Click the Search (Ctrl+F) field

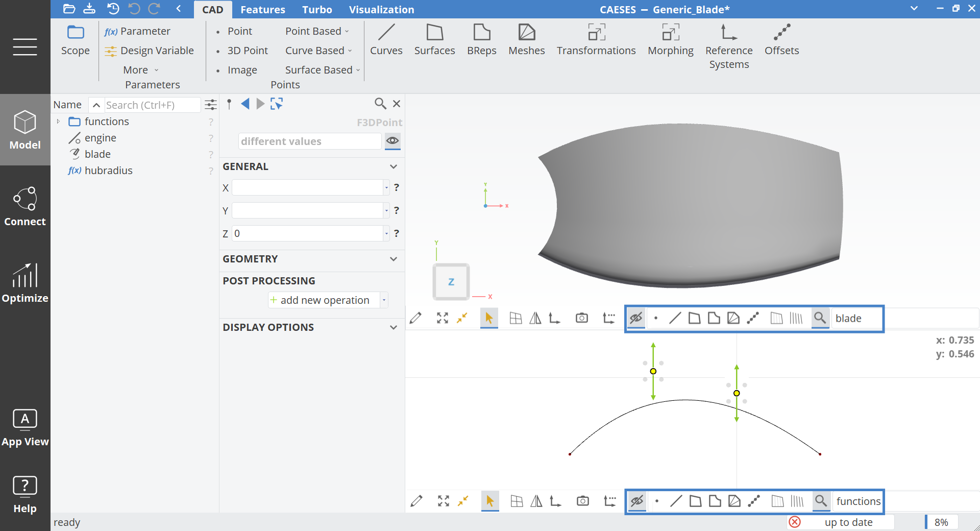pos(152,105)
